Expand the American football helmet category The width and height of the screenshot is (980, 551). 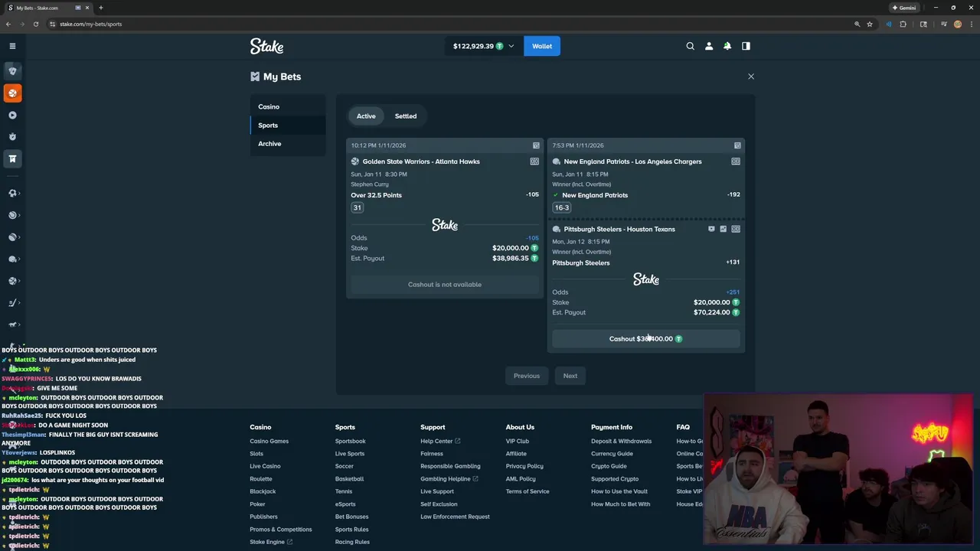tap(12, 259)
